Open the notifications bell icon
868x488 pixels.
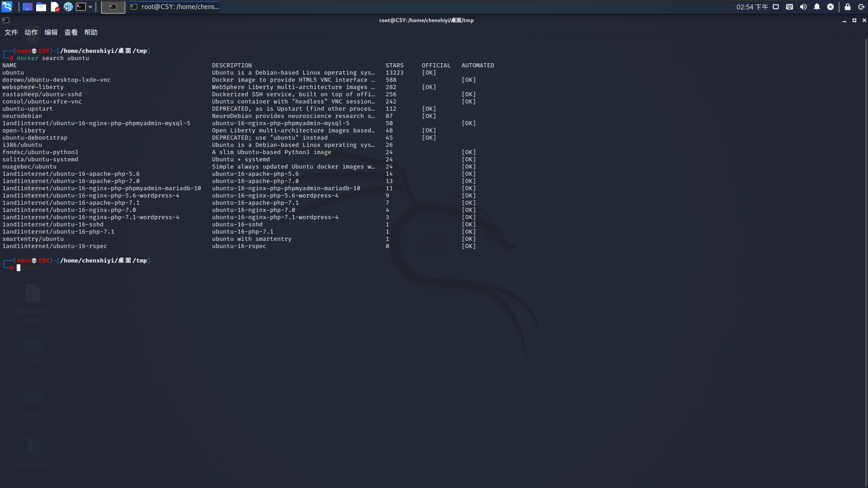coord(817,7)
